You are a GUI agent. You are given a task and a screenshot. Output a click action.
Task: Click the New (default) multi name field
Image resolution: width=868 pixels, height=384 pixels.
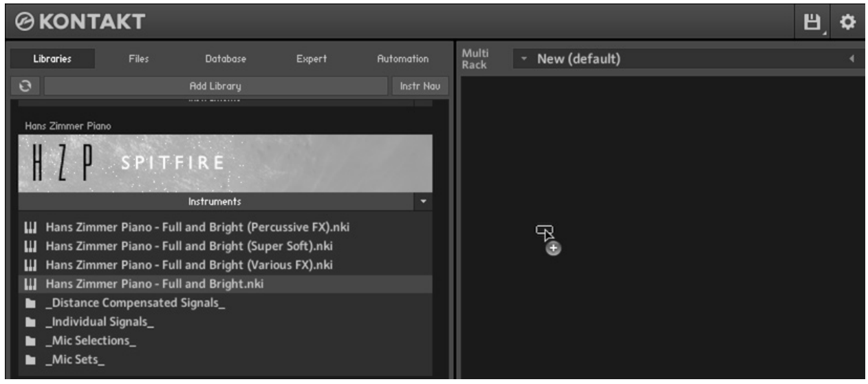click(x=688, y=59)
